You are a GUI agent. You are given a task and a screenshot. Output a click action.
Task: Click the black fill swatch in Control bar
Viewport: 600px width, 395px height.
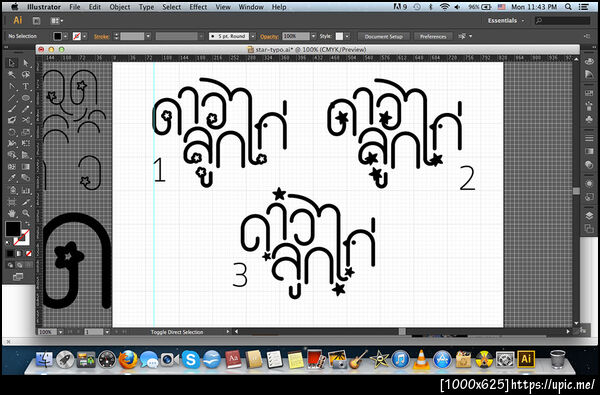(57, 36)
